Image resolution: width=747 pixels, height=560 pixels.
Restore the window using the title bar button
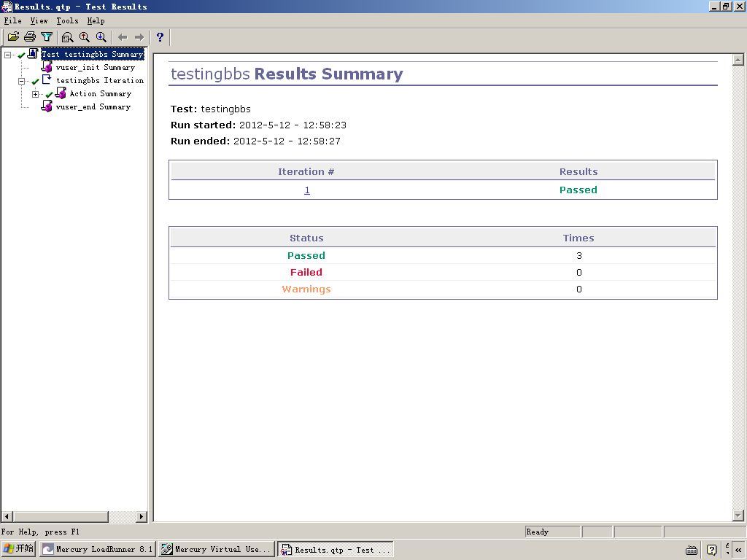[x=726, y=6]
